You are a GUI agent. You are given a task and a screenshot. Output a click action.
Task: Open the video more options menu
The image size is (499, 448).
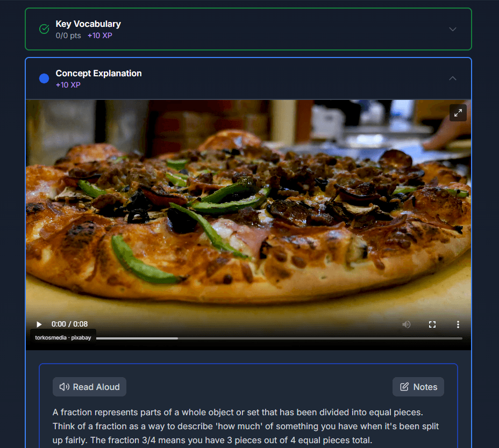click(x=458, y=324)
